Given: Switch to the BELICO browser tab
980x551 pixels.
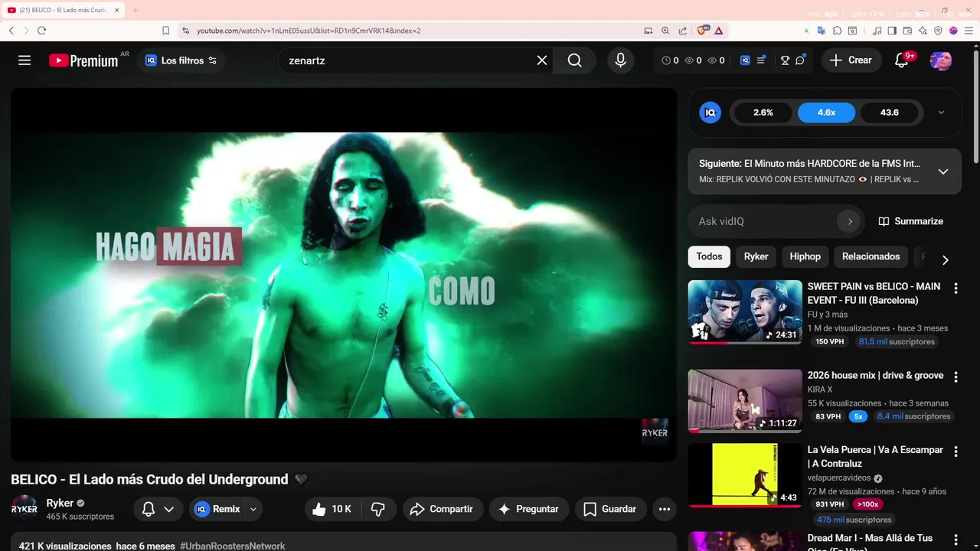Looking at the screenshot, I should (x=64, y=11).
